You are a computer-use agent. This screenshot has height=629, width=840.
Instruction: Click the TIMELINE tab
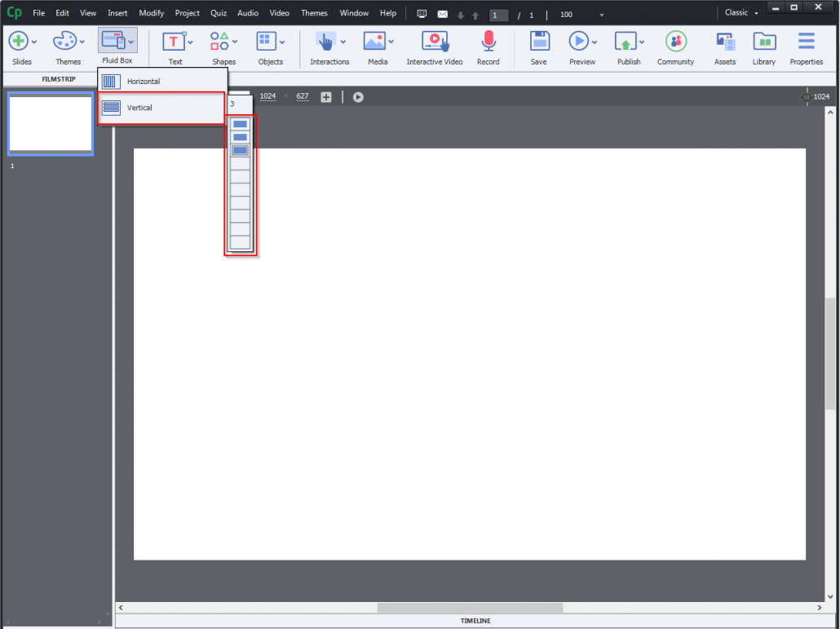coord(475,620)
